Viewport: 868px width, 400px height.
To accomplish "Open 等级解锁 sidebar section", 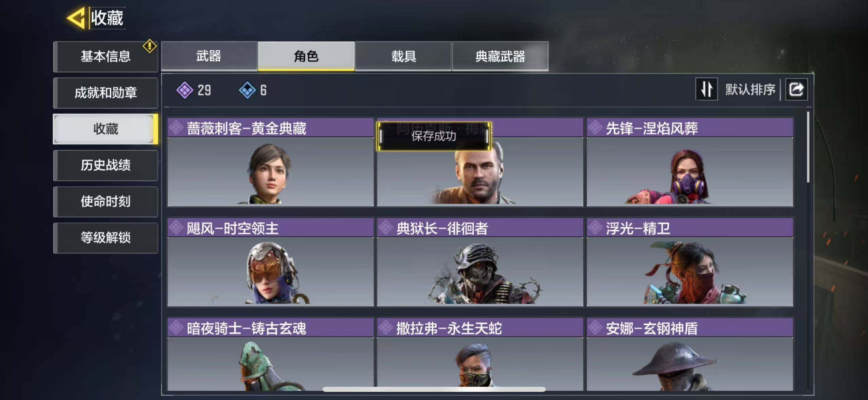I will [x=106, y=238].
